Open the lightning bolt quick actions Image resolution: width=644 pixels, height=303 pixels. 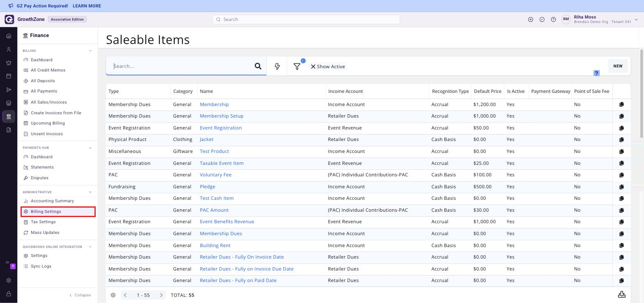(x=277, y=66)
